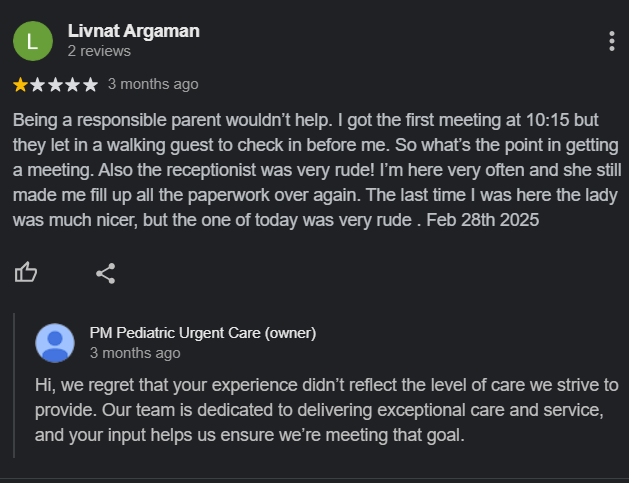Viewport: 629px width, 483px height.
Task: Share this review via share icon
Action: pos(106,274)
